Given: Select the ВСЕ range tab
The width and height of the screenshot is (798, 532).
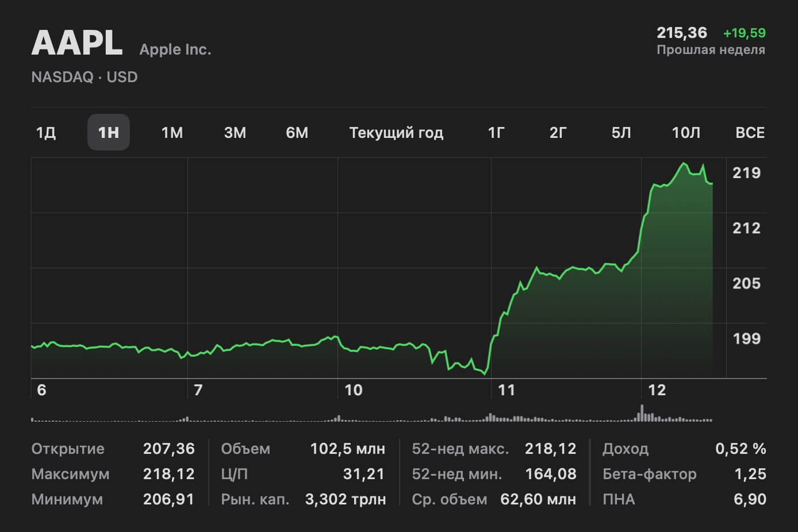Looking at the screenshot, I should pos(750,133).
